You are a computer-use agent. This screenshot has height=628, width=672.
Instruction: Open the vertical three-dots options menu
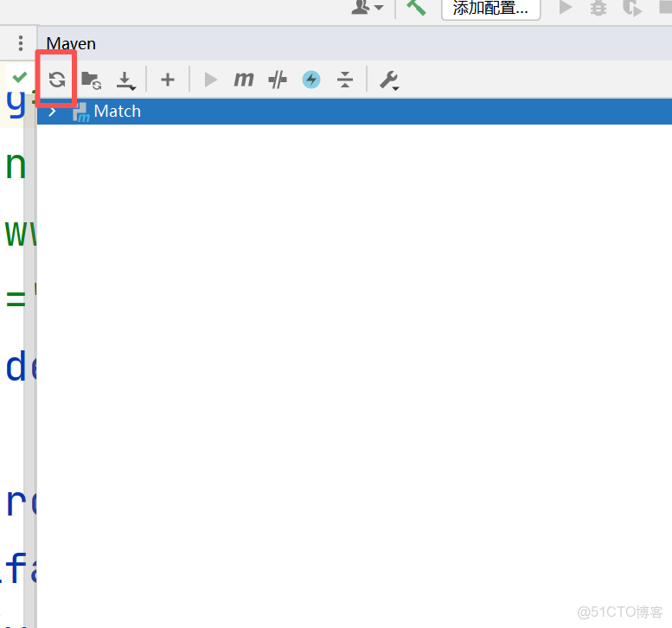[x=21, y=43]
